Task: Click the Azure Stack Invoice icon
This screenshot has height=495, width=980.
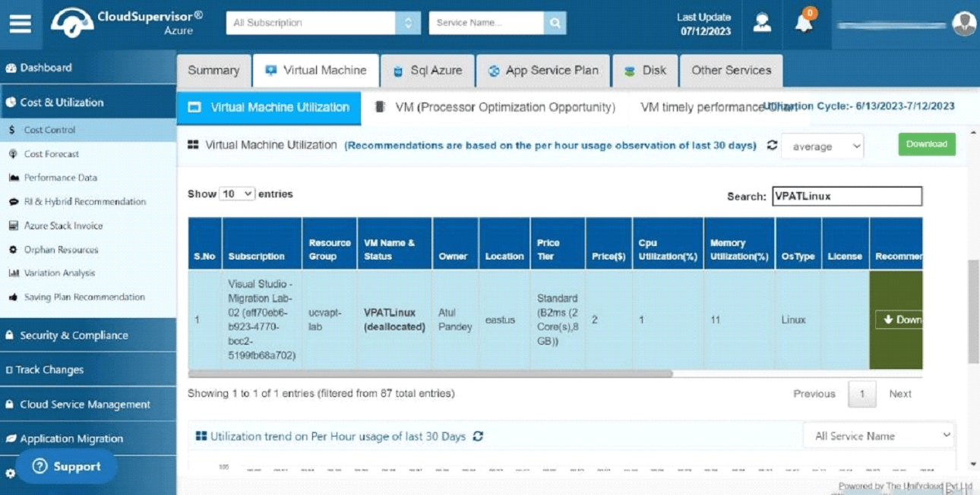Action: pyautogui.click(x=13, y=225)
